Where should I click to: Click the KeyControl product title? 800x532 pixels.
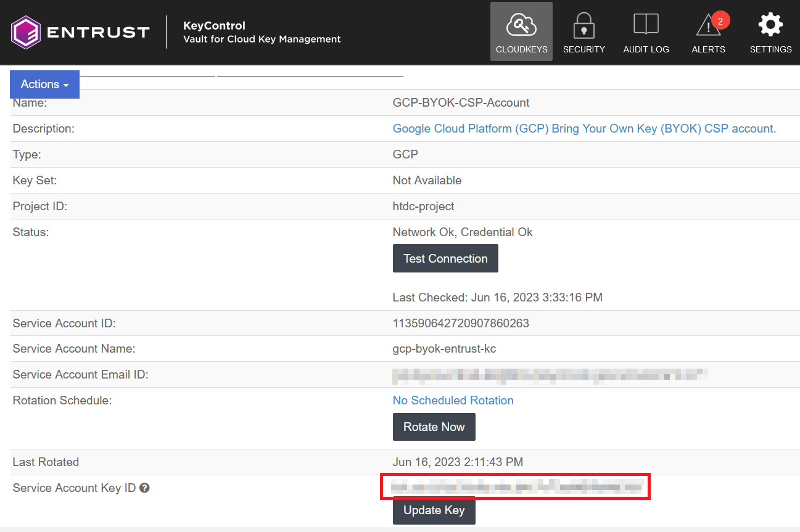[214, 25]
